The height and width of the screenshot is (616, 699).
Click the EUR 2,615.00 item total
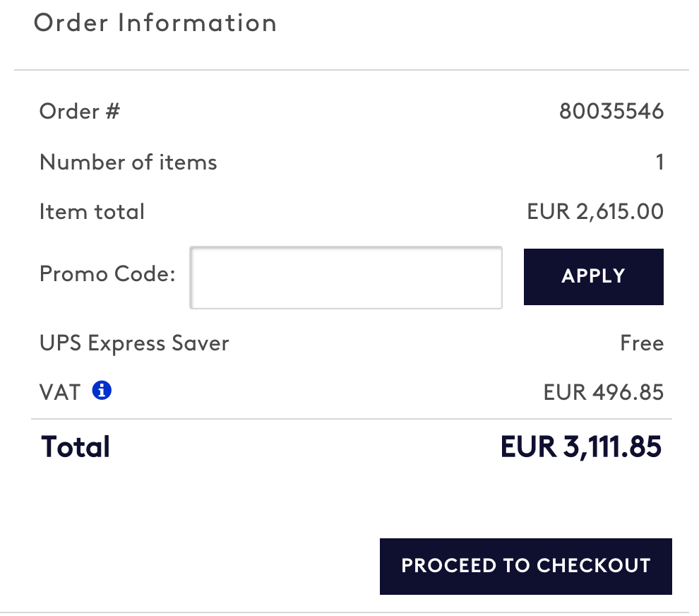click(595, 212)
